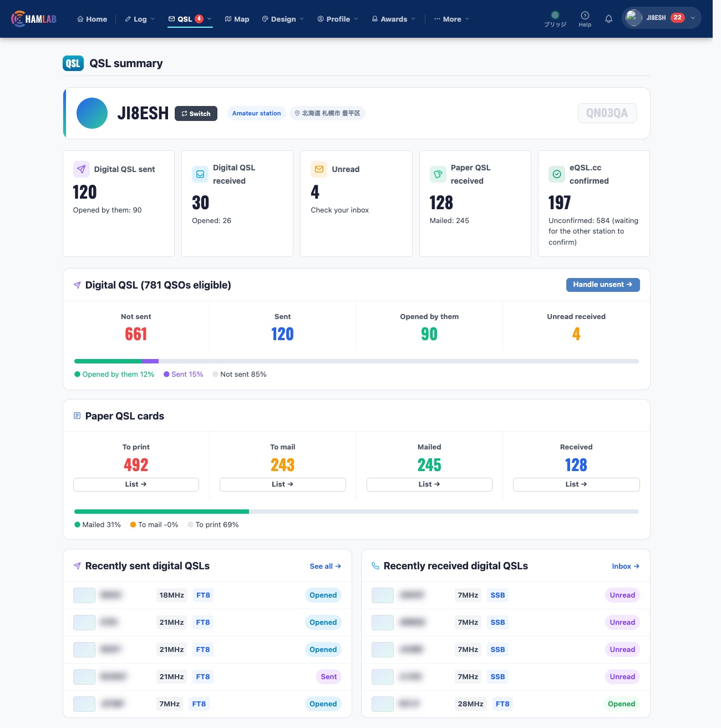Follow the See all link
This screenshot has width=721, height=728.
(x=325, y=566)
